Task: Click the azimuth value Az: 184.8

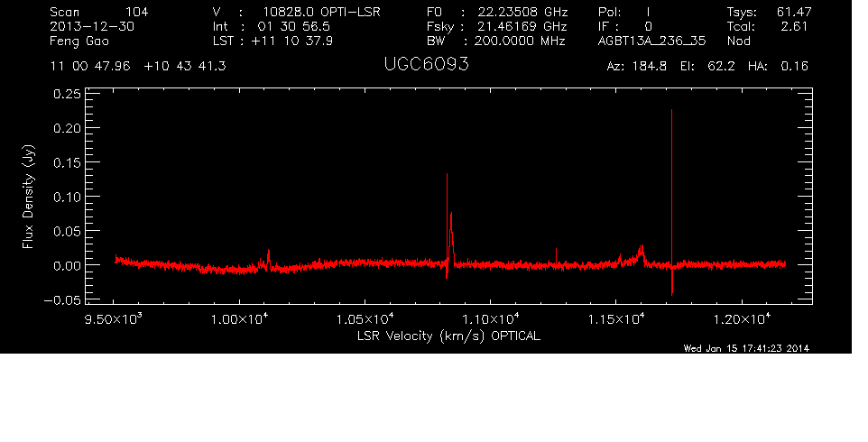Action: pos(637,67)
